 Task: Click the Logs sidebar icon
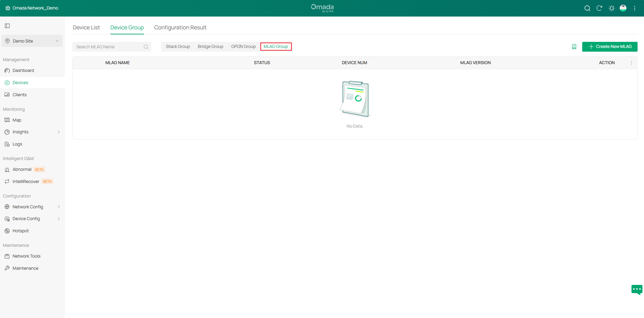pyautogui.click(x=7, y=144)
